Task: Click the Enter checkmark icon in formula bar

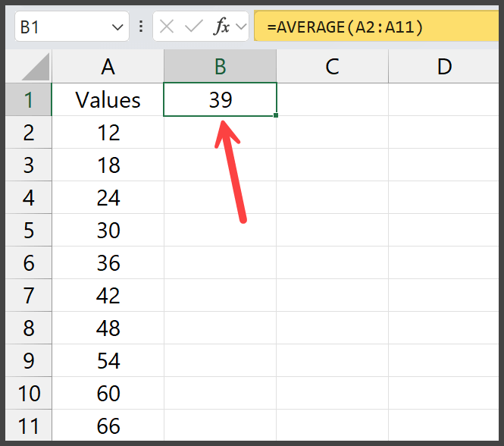Action: click(194, 27)
